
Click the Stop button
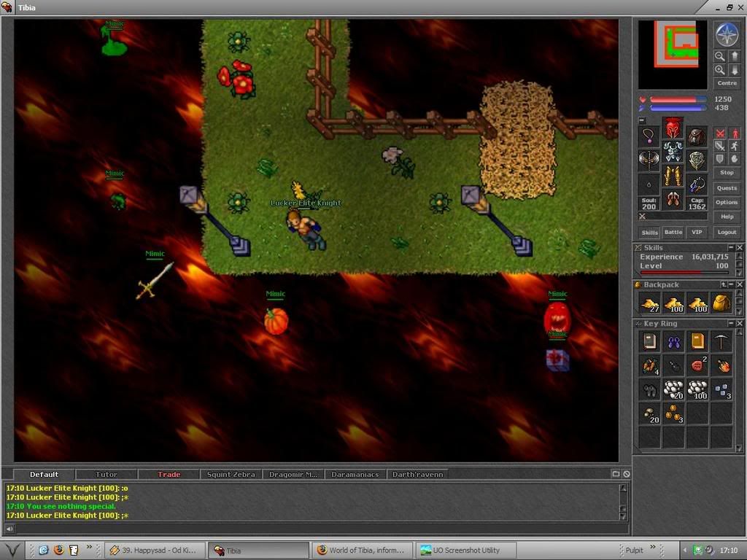pos(727,172)
